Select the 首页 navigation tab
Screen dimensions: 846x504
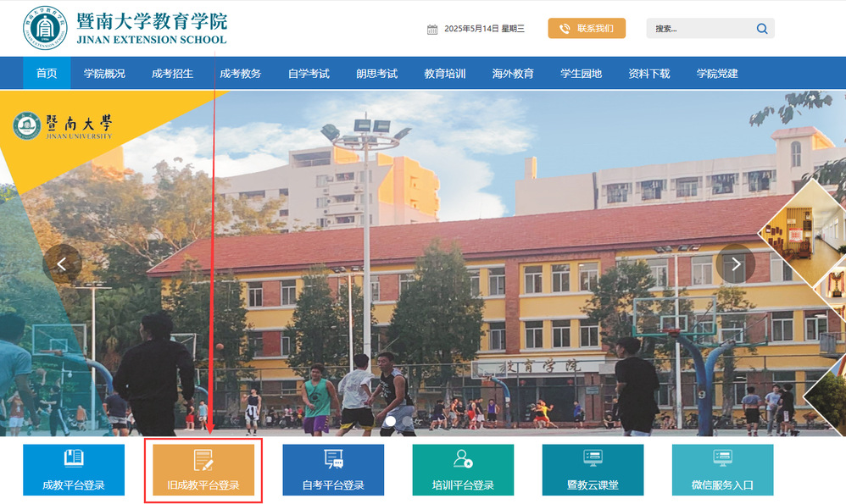[47, 74]
